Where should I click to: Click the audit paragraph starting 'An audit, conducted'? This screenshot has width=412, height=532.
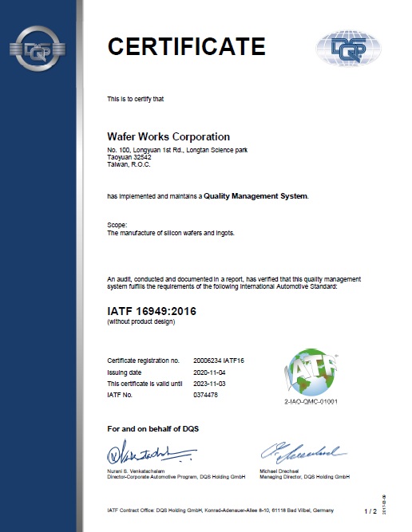(x=234, y=282)
